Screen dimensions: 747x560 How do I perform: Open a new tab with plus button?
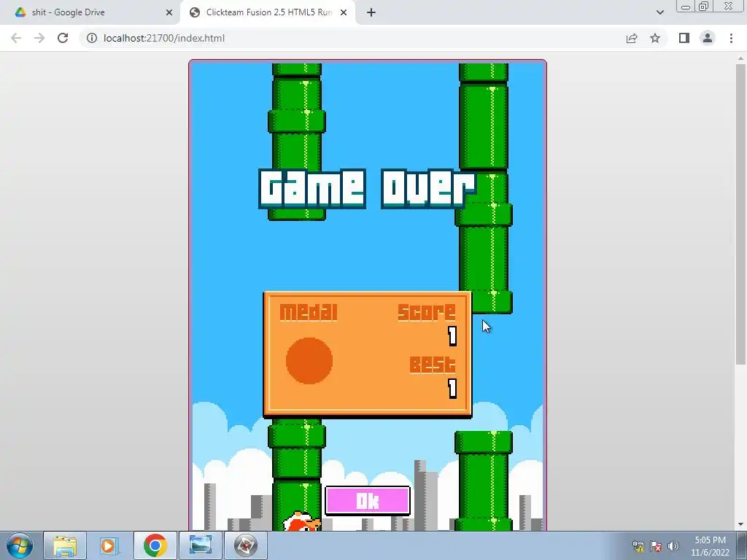(371, 12)
